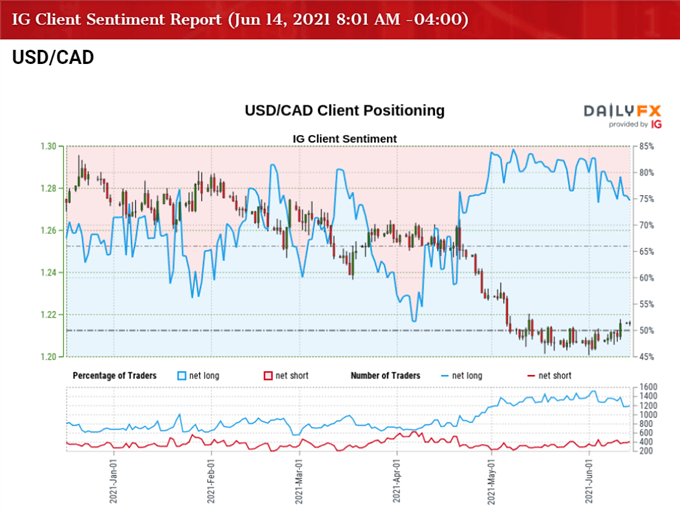
Task: Click the 1.22 price axis label
Action: [x=49, y=315]
